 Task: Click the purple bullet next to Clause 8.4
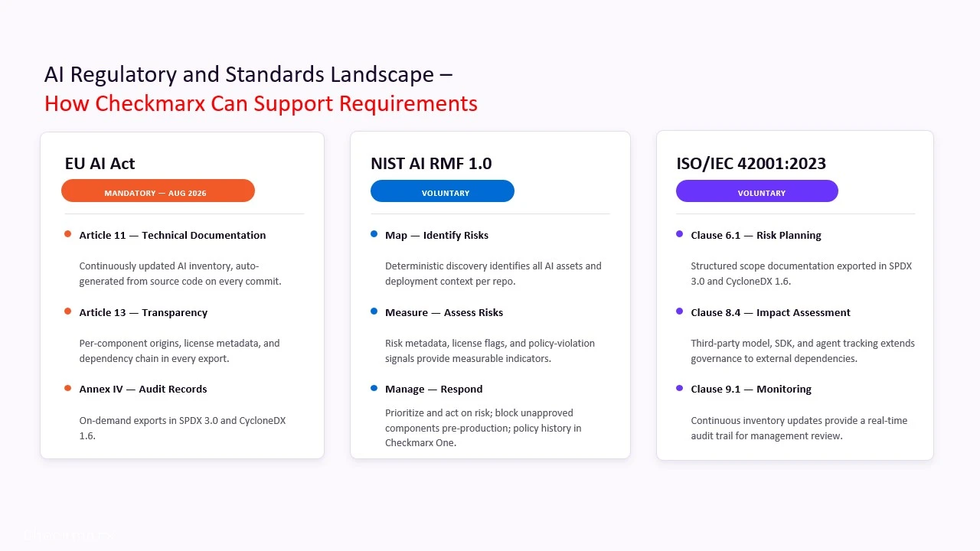(x=680, y=311)
